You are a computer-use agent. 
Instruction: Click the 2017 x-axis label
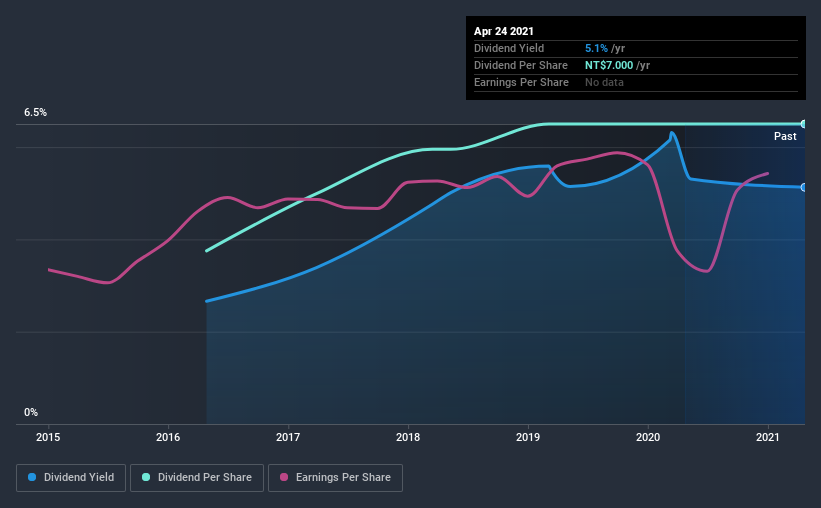(288, 437)
